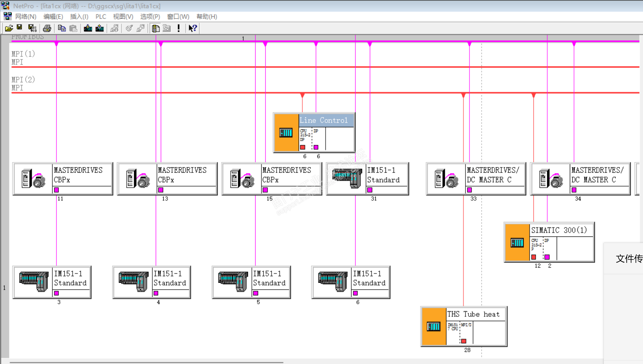The height and width of the screenshot is (364, 643).
Task: Open the 网络(N) menu
Action: 25,17
